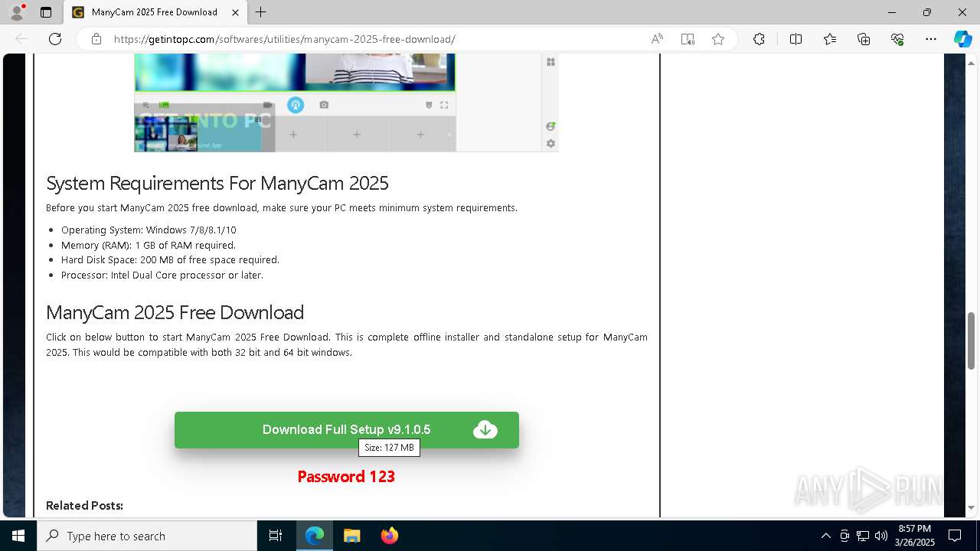
Task: Open the Favorites list icon
Action: pyautogui.click(x=830, y=39)
